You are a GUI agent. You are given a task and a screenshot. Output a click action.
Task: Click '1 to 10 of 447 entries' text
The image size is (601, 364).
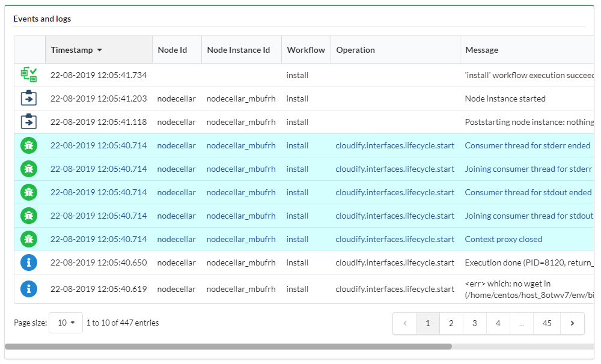(123, 323)
